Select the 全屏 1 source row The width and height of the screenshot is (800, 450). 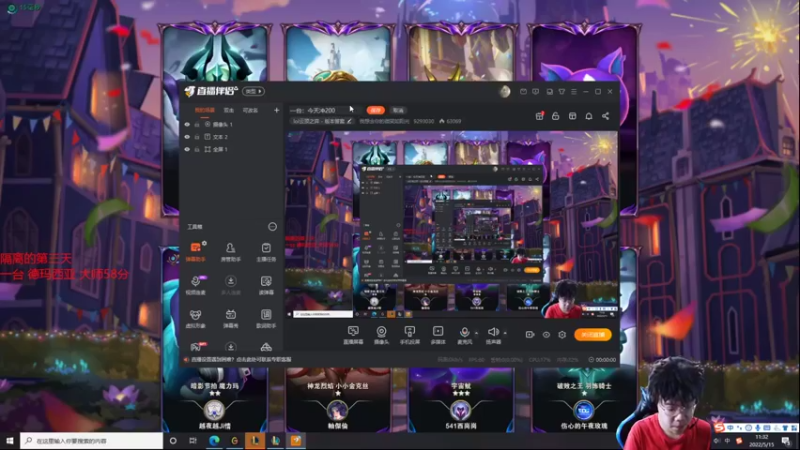(231, 149)
